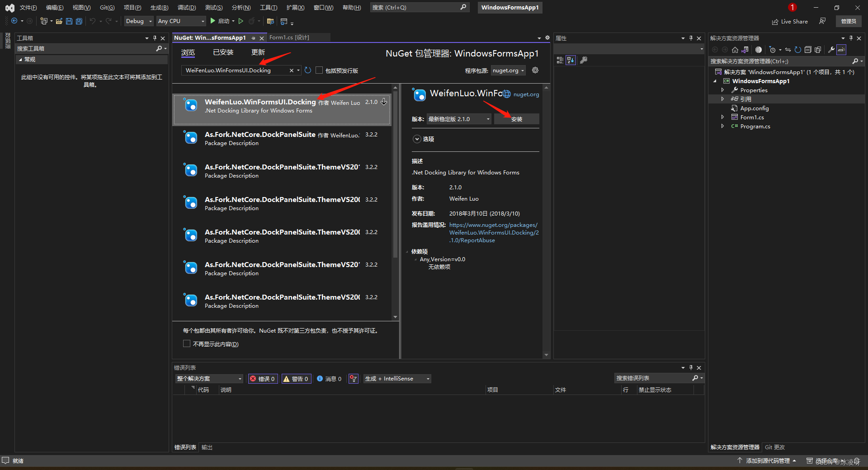Viewport: 868px width, 470px height.
Task: Refresh the NuGet package search results
Action: coord(308,70)
